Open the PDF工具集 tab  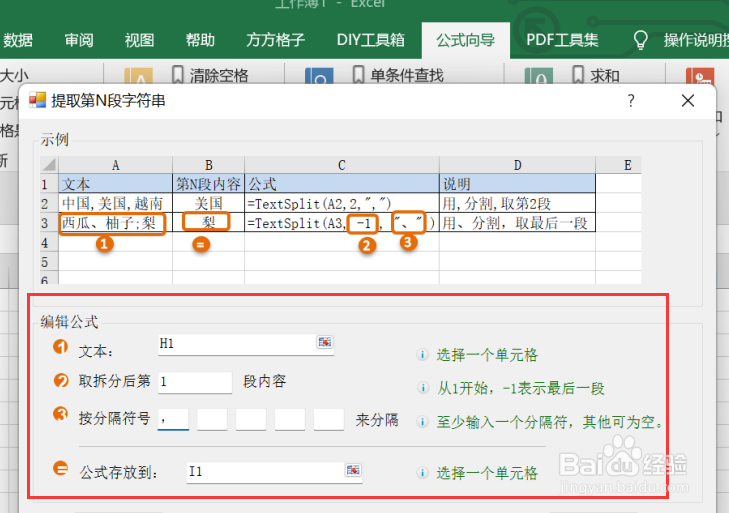point(562,40)
